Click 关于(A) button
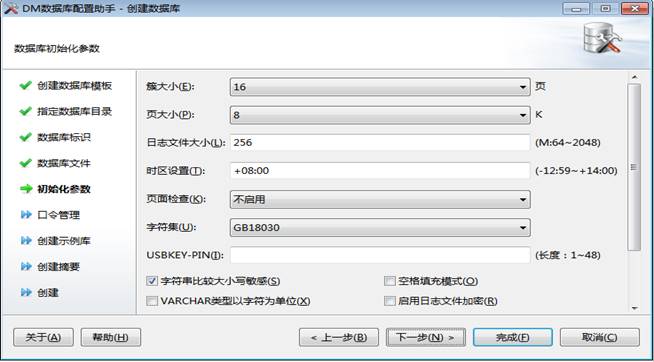Screen dimensions: 654x362 (43, 337)
